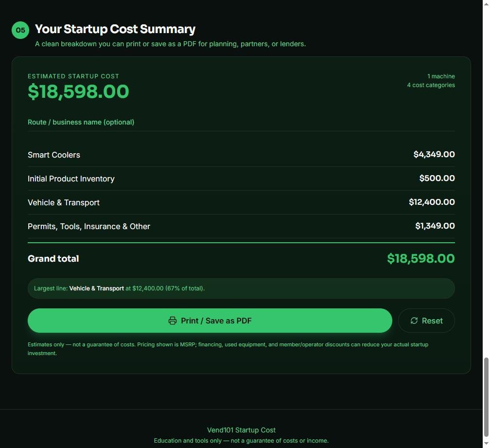The width and height of the screenshot is (490, 448).
Task: Click the Permits, Tools, Insurance & Other label
Action: (x=89, y=226)
